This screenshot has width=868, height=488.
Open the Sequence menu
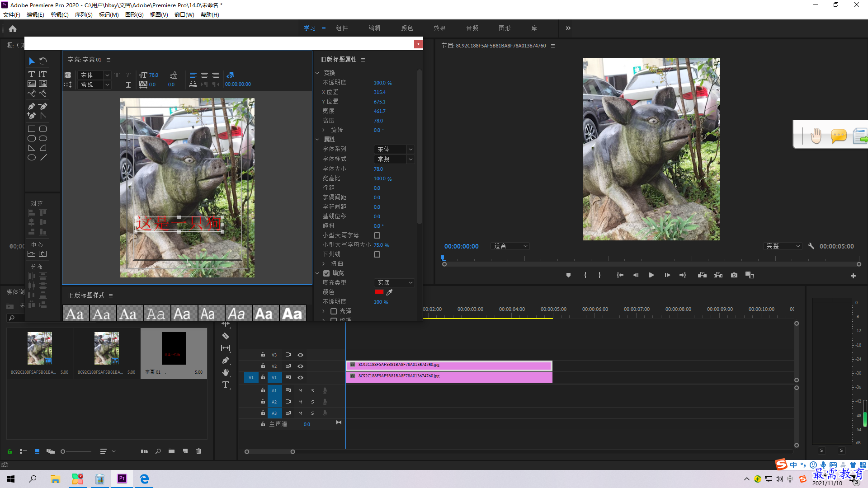[x=84, y=15]
